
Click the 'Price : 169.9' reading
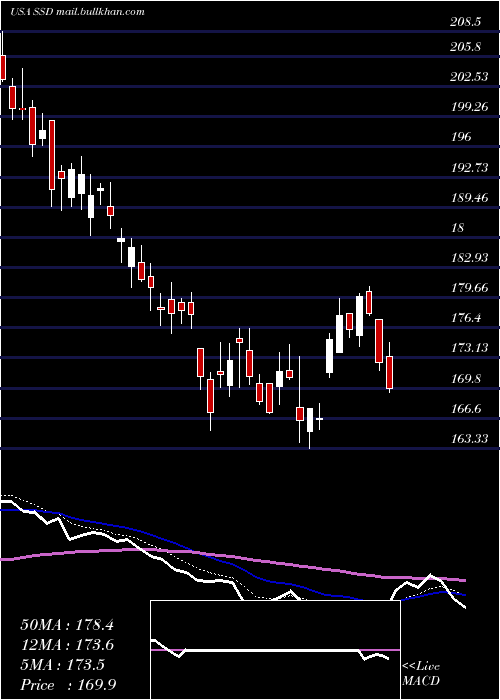[68, 684]
